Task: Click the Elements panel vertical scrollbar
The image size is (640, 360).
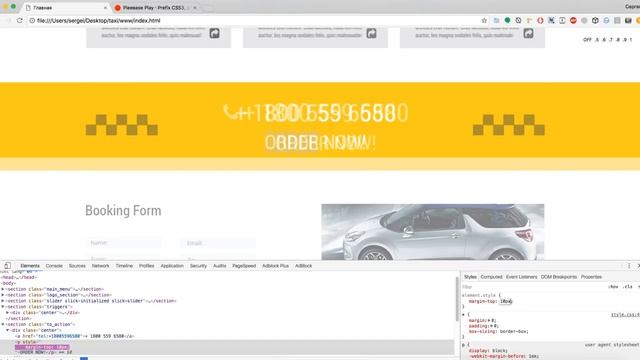Action: [x=457, y=299]
